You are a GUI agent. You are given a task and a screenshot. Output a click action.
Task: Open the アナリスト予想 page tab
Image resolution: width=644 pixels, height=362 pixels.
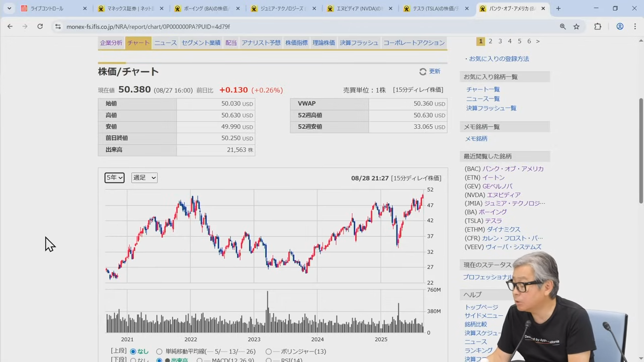[261, 43]
